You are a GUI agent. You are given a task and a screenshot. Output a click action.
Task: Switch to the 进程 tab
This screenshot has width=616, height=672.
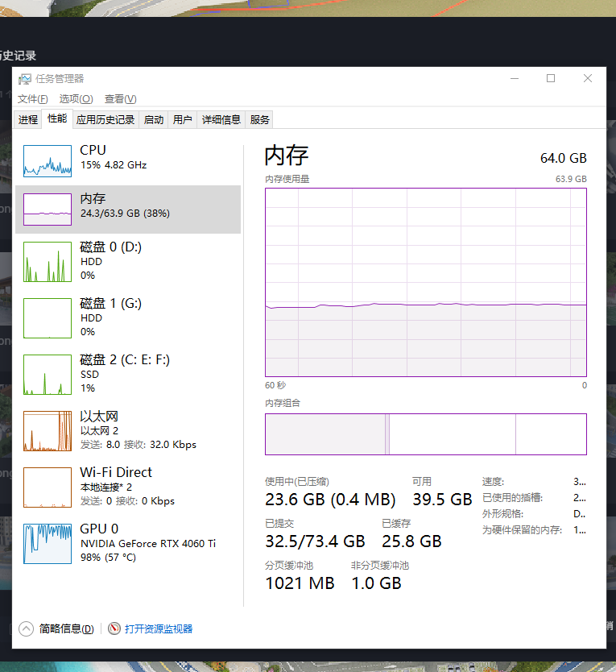click(28, 120)
